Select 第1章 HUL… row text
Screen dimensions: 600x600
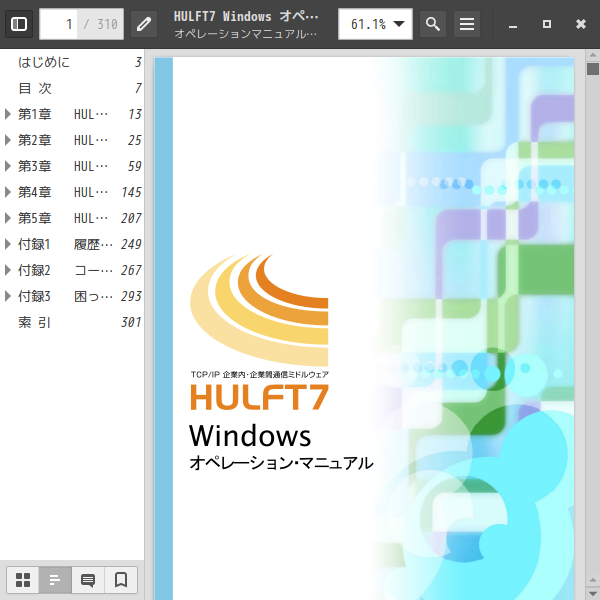(63, 114)
